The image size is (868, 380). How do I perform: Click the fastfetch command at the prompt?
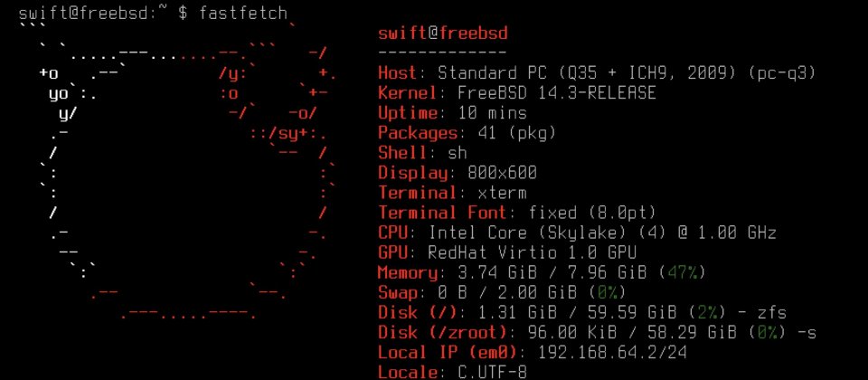[242, 13]
